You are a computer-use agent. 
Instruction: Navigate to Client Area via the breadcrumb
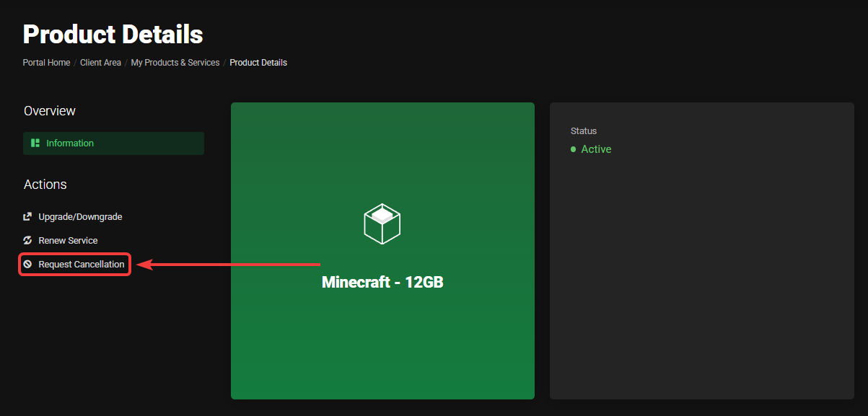[x=100, y=63]
